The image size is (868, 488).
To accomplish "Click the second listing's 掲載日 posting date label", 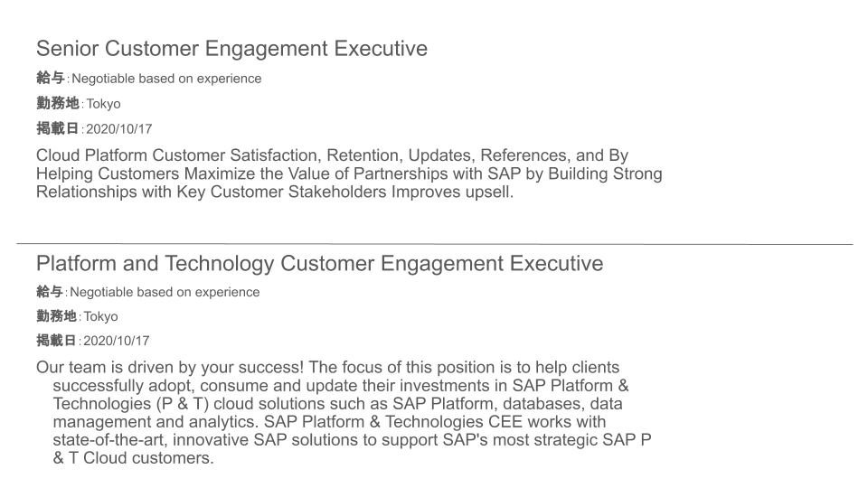I will click(56, 341).
